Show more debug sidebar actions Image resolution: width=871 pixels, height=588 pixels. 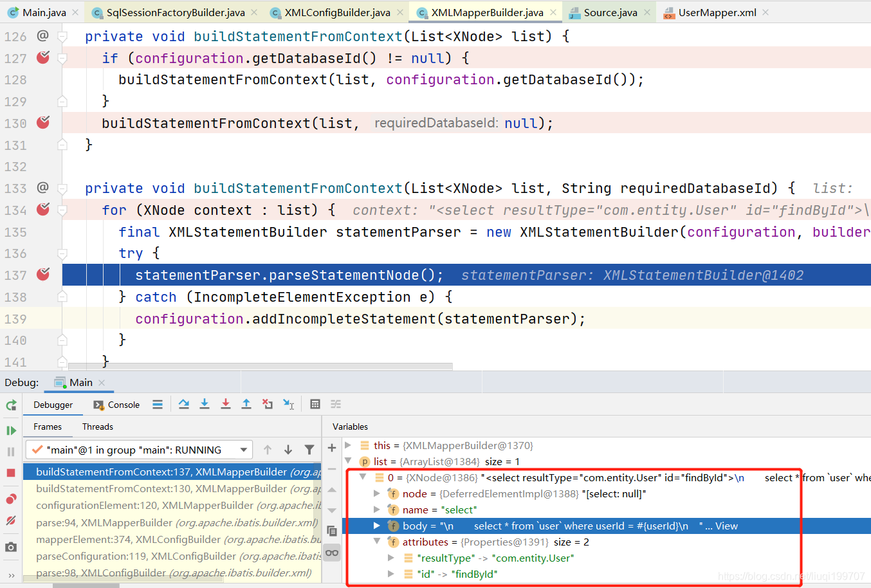pos(11,575)
